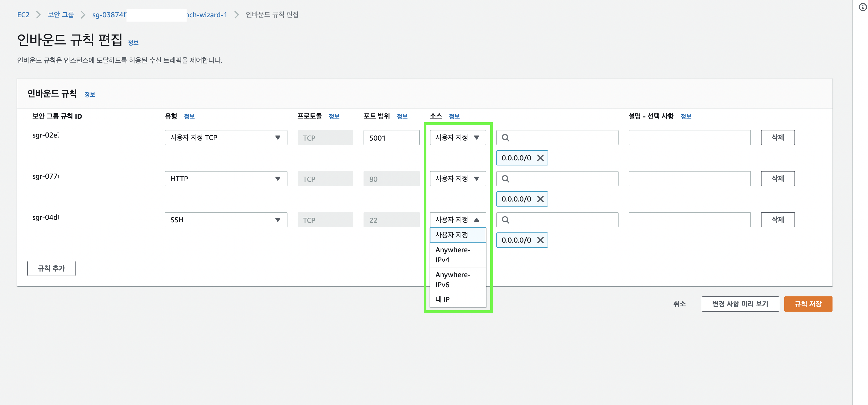The width and height of the screenshot is (868, 405).
Task: Remove 0.0.0.0/0 from the SSH rule
Action: pos(540,240)
